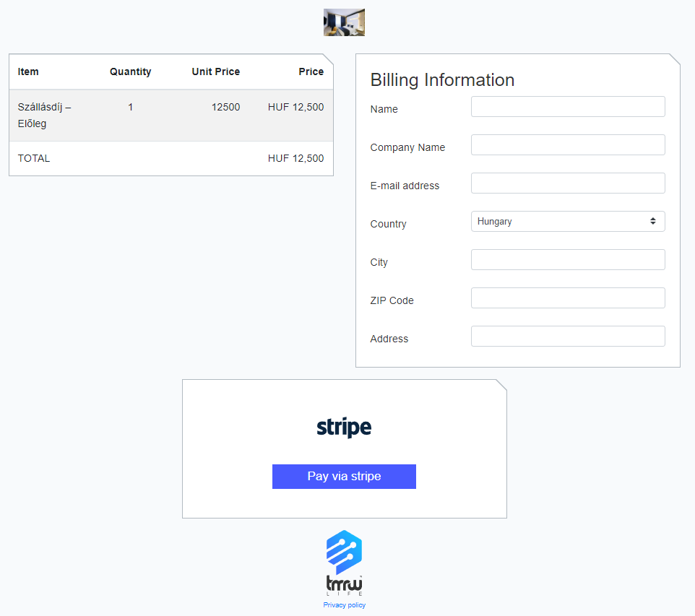The height and width of the screenshot is (616, 695).
Task: Click the Item column header
Action: pos(28,71)
